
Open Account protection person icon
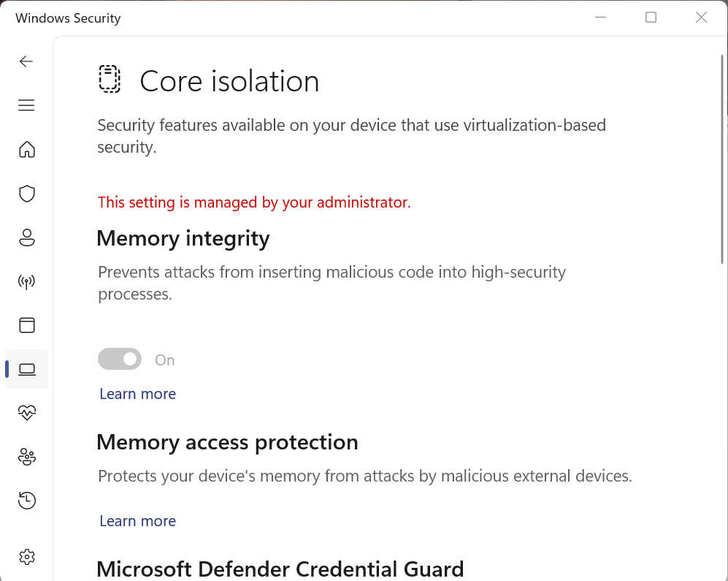[x=27, y=238]
